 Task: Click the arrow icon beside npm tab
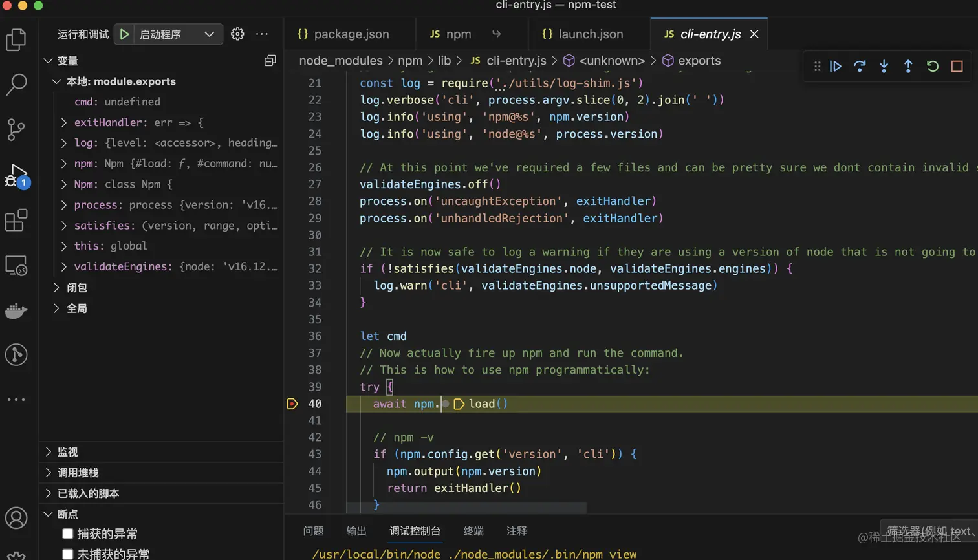pyautogui.click(x=496, y=34)
